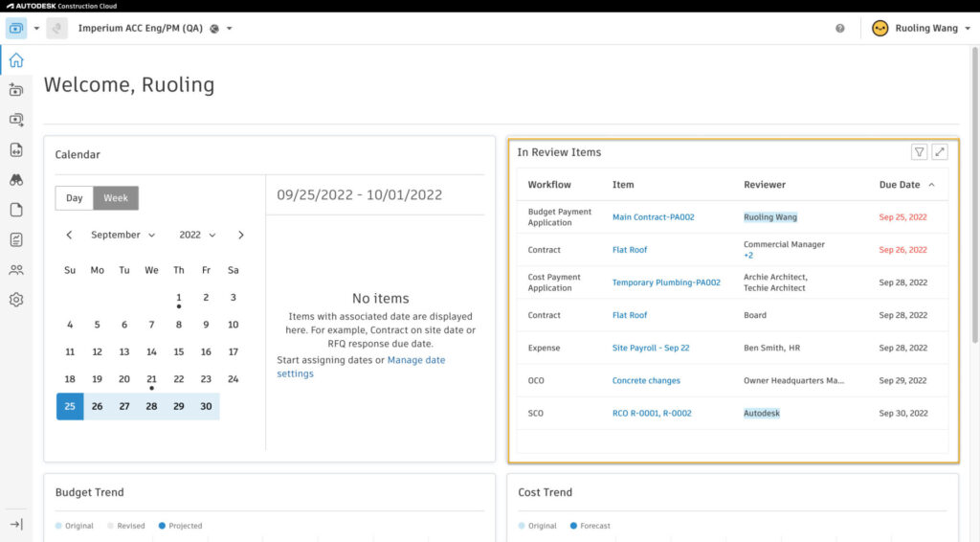Image resolution: width=980 pixels, height=542 pixels.
Task: Open the Temporary Plumbing-PA002 item link
Action: (666, 282)
